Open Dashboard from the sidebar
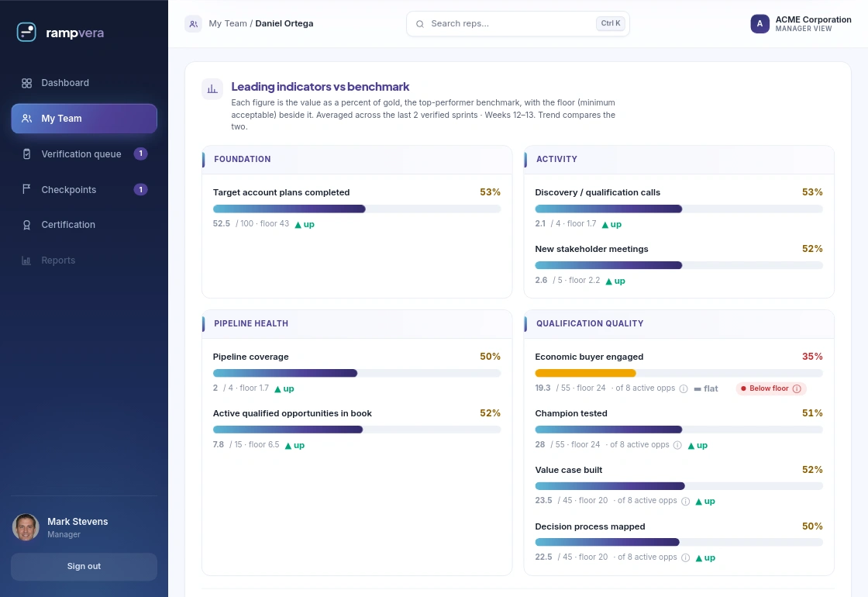Screen dimensions: 868x597 tap(84, 83)
